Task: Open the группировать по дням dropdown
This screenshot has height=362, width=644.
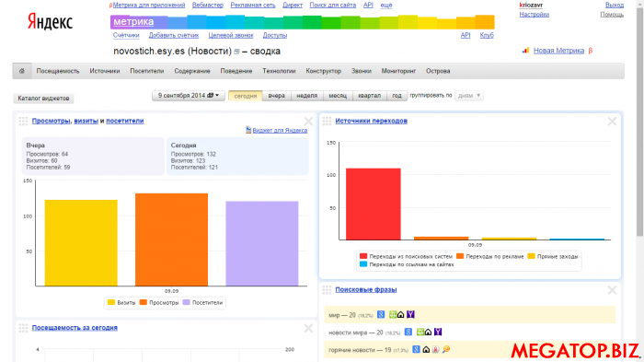Action: click(x=469, y=96)
